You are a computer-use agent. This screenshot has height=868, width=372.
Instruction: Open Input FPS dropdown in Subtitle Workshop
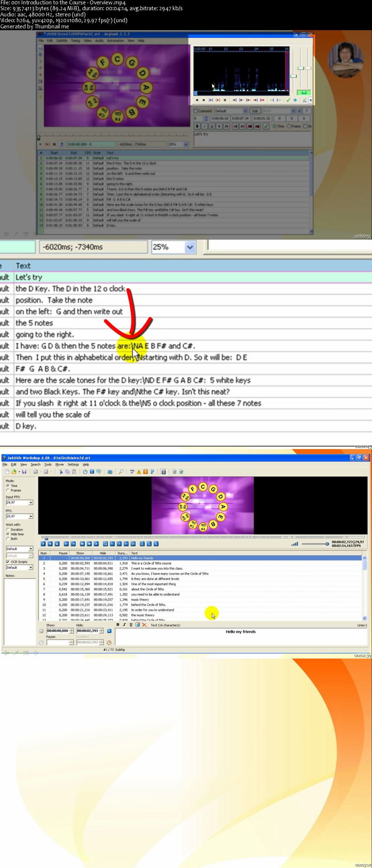pos(31,503)
